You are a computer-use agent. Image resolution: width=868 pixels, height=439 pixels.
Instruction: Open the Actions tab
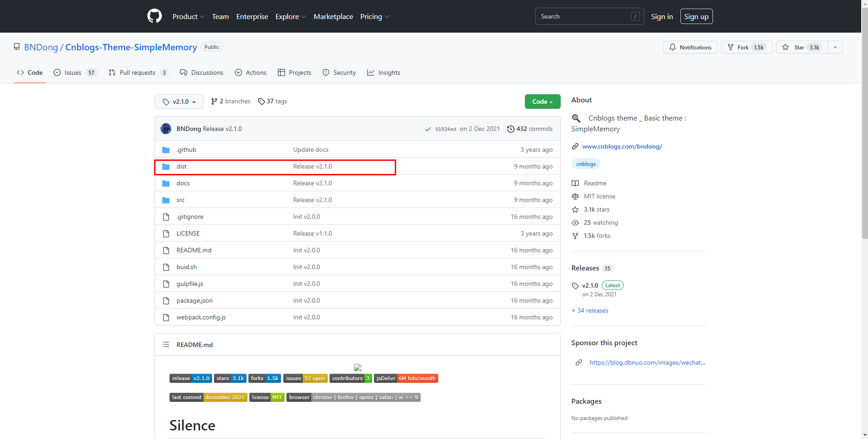tap(251, 72)
